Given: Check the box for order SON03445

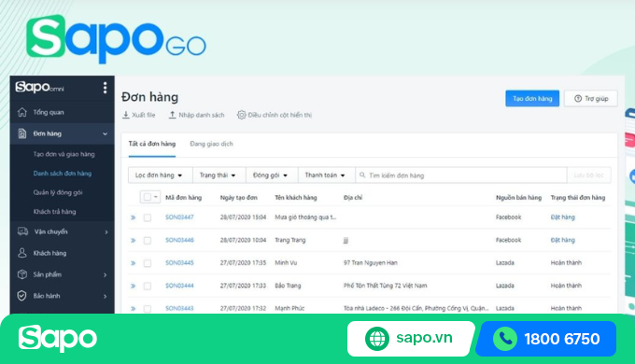Looking at the screenshot, I should (x=148, y=263).
